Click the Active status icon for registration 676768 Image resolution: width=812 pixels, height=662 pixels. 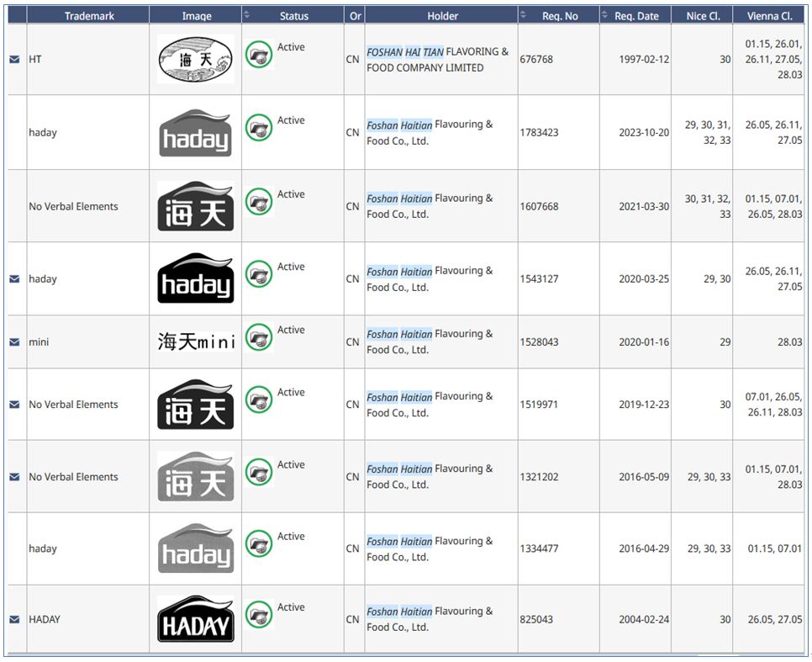[259, 55]
